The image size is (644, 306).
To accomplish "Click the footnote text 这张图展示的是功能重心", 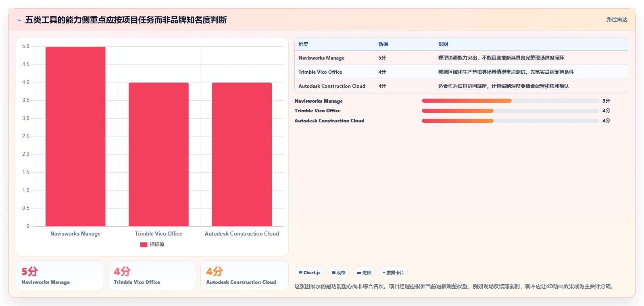I will click(x=454, y=287).
